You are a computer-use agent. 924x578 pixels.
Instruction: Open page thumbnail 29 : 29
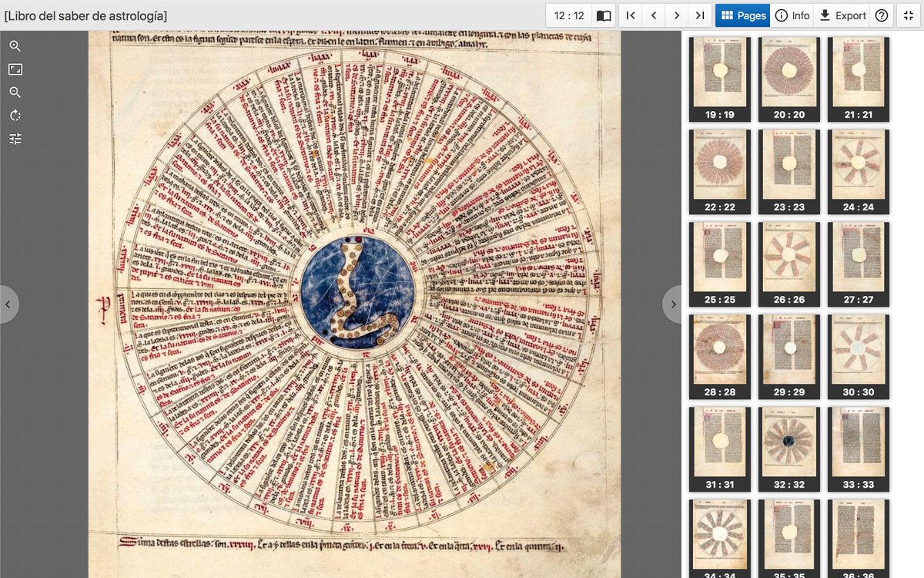[789, 357]
